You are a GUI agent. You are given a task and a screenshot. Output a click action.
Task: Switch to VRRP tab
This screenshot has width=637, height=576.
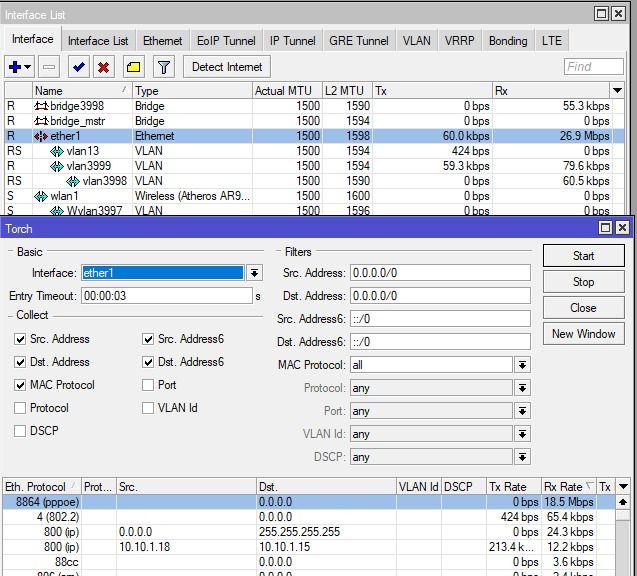point(459,41)
